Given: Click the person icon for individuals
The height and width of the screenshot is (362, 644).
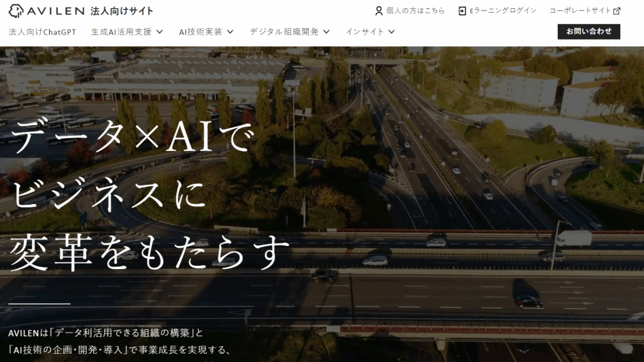Looking at the screenshot, I should point(379,11).
